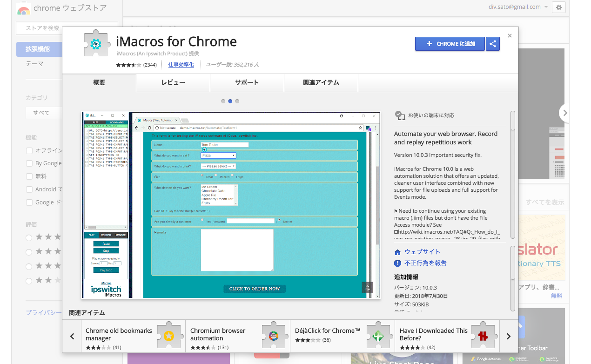The height and width of the screenshot is (364, 591).
Task: Open Chrome old bookmarks manager item
Action: pos(133,336)
